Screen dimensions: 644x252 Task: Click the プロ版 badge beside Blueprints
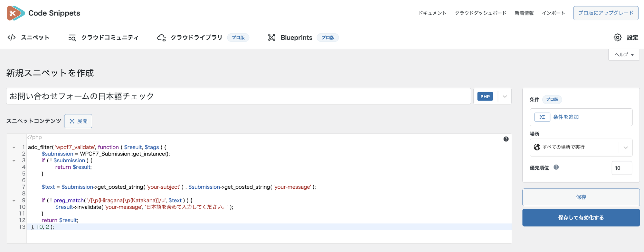point(328,38)
